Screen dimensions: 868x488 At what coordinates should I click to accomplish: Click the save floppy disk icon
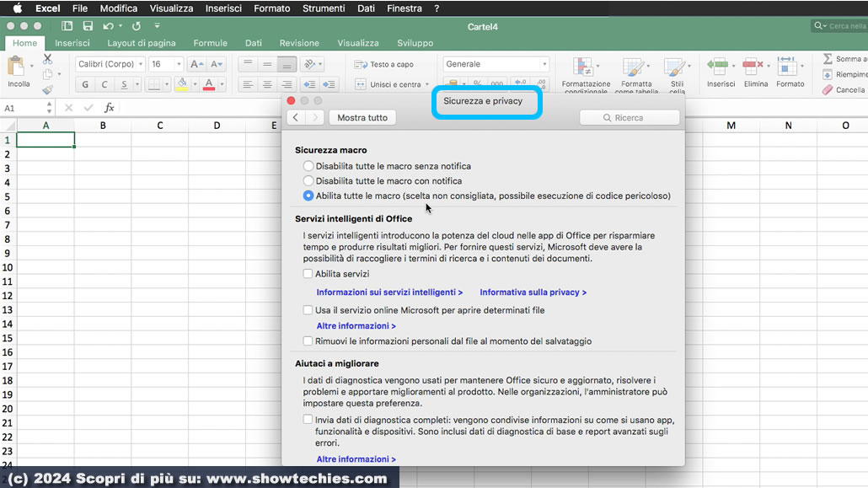tap(88, 26)
